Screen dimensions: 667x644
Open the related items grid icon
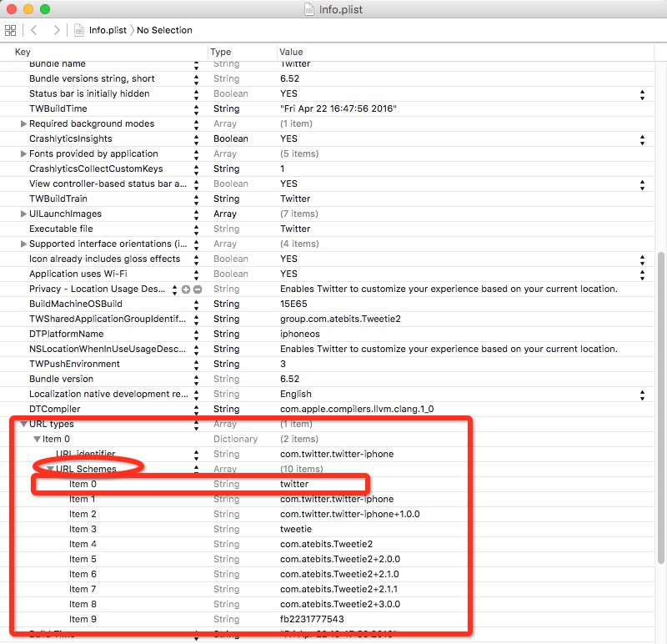click(10, 30)
